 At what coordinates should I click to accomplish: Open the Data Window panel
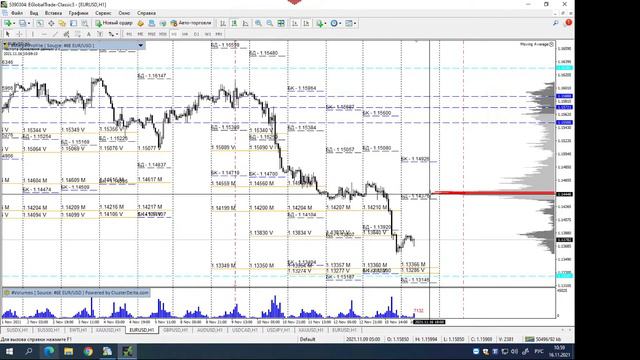click(x=51, y=23)
